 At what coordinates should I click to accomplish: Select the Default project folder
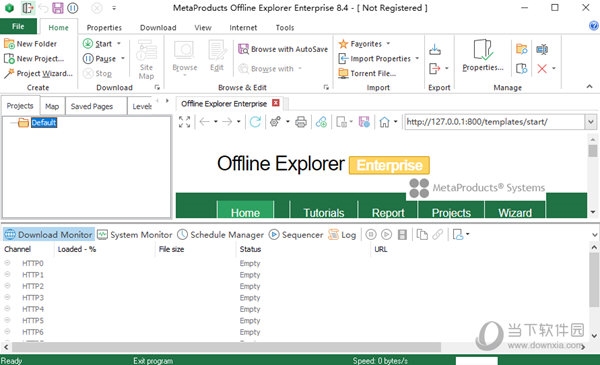click(x=44, y=122)
